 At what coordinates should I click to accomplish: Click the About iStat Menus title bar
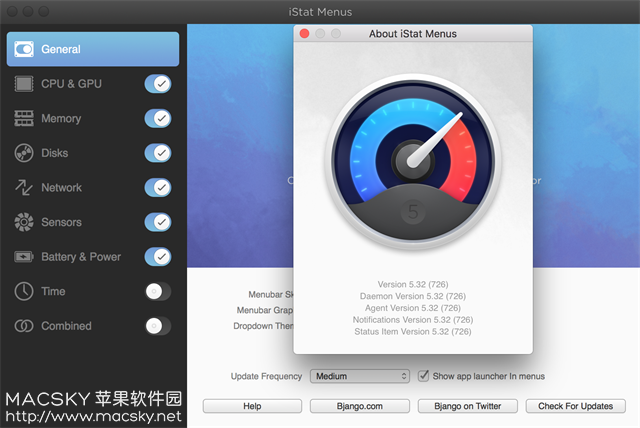point(413,33)
